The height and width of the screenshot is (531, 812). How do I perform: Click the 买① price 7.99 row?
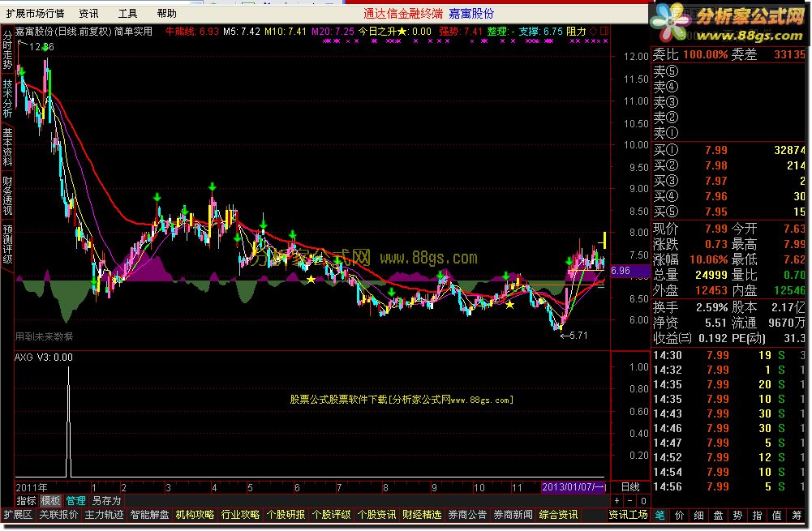click(x=729, y=150)
